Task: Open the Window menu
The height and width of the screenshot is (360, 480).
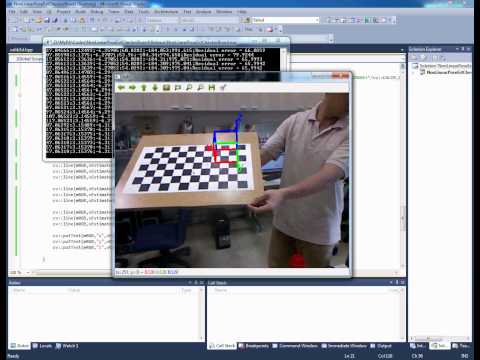Action: click(224, 12)
